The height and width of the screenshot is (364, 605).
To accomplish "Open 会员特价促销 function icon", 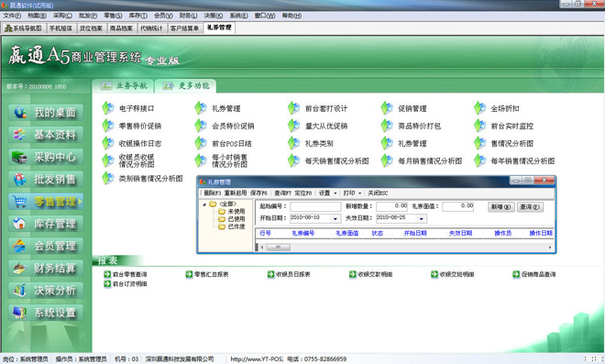I will tap(201, 126).
